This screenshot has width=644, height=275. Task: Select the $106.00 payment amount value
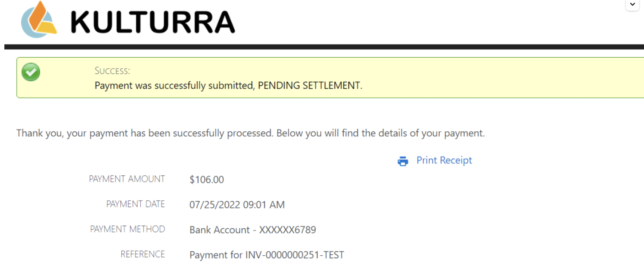coord(207,179)
